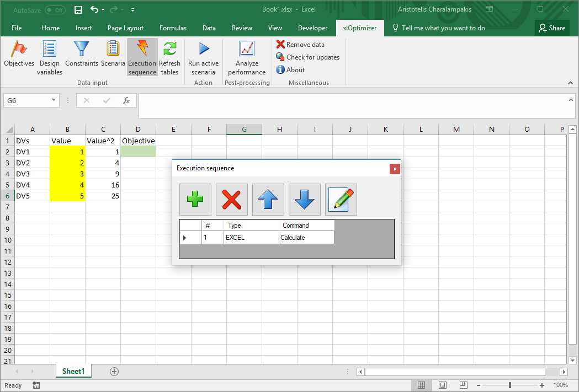Screen dimensions: 579x392
Task: Click Remove data button
Action: tap(300, 45)
